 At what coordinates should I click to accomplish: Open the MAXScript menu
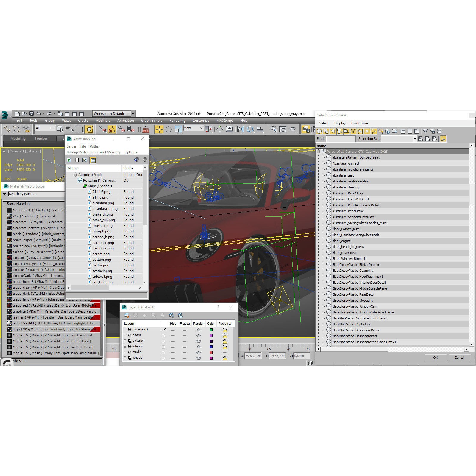(225, 121)
